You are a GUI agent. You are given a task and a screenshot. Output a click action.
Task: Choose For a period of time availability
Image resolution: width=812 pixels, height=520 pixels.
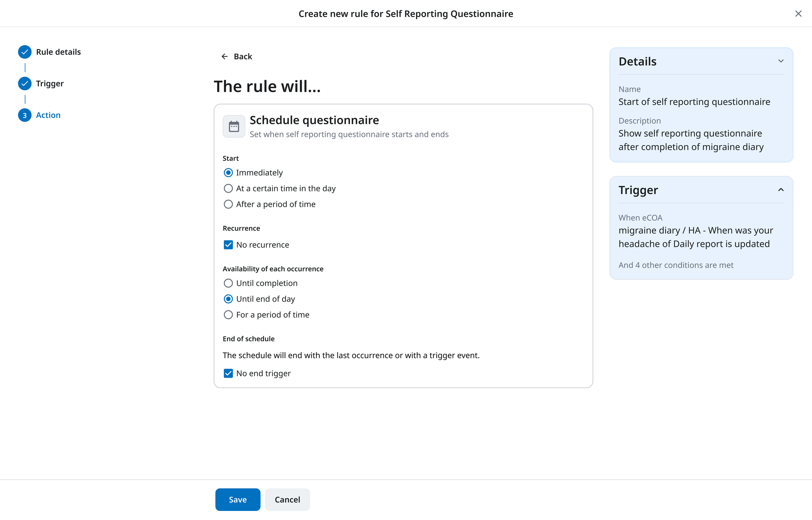click(x=228, y=315)
